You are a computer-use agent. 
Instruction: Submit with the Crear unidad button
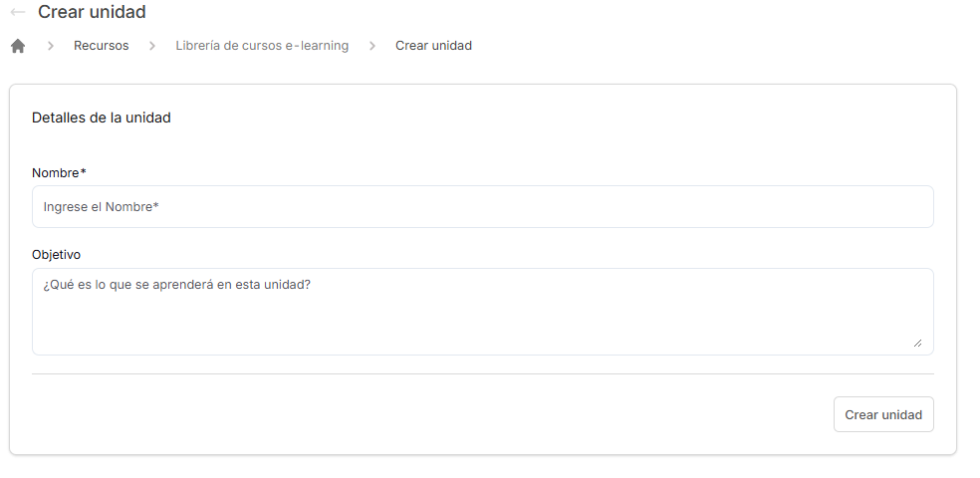tap(883, 414)
